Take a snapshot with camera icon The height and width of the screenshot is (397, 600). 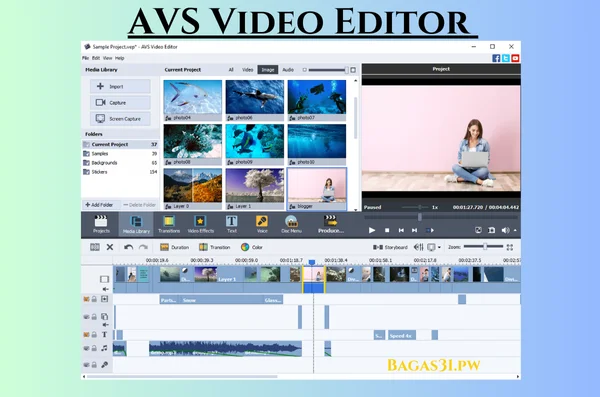pos(492,230)
